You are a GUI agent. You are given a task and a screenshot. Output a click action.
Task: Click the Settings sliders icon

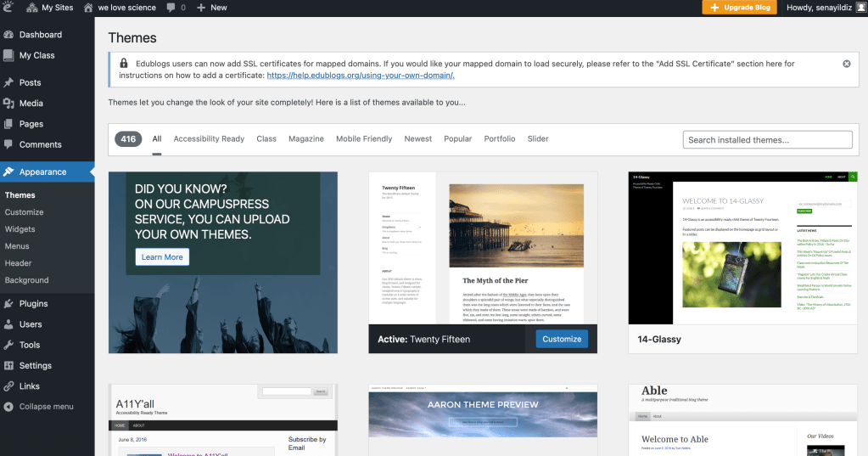pos(8,366)
